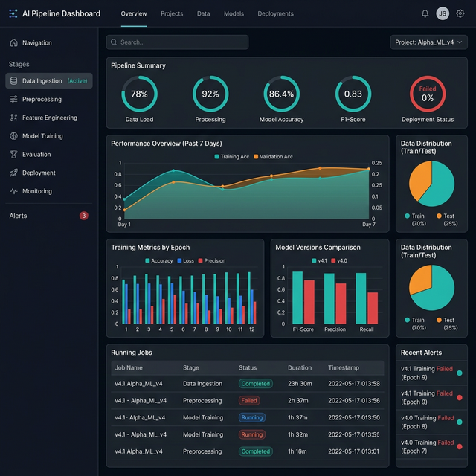The image size is (476, 476).
Task: Open the Deployments tab
Action: coord(275,13)
